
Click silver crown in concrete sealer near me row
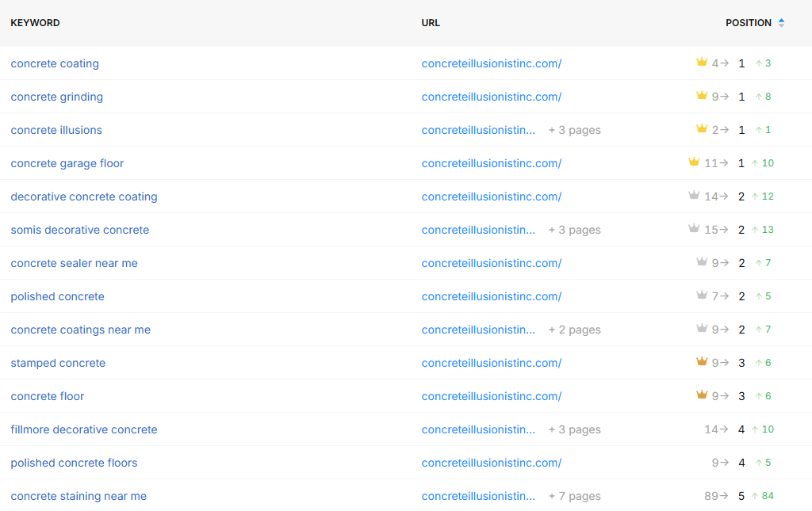click(702, 261)
